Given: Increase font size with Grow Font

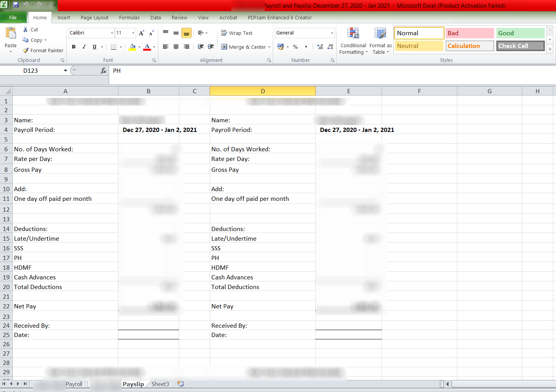Looking at the screenshot, I should [x=142, y=33].
